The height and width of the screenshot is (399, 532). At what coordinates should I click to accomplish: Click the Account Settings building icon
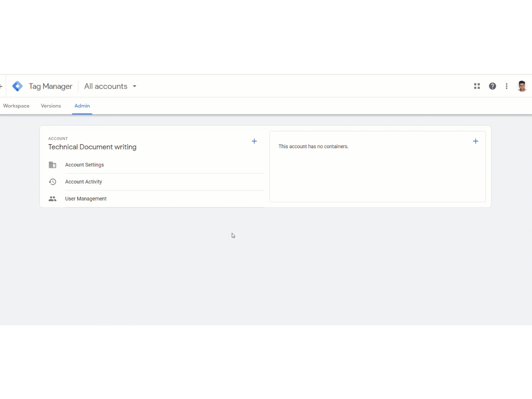point(52,165)
